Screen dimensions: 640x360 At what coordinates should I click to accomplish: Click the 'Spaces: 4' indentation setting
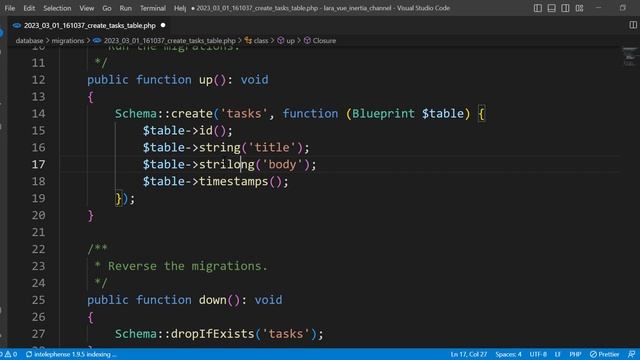tap(508, 354)
